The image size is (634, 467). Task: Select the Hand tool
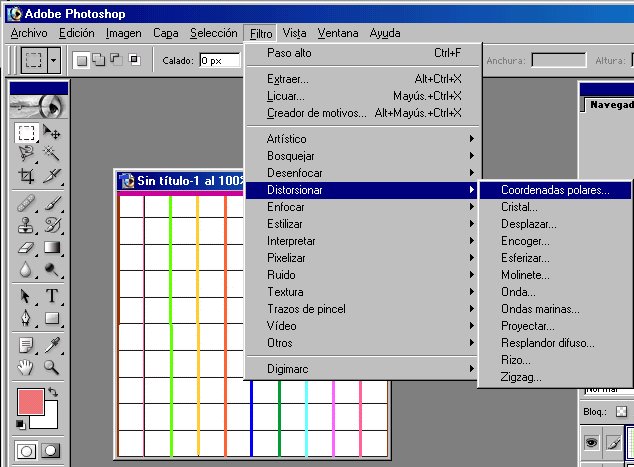27,367
